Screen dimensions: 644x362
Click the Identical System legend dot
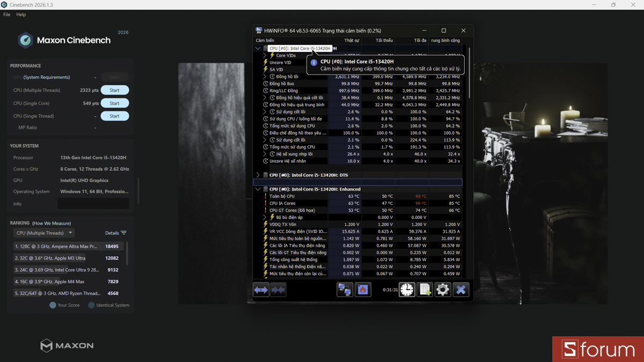point(91,305)
